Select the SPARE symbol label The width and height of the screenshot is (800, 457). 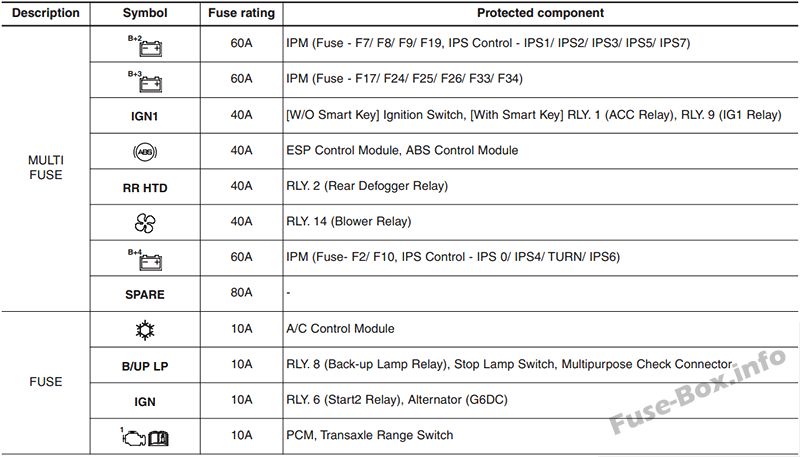click(145, 294)
